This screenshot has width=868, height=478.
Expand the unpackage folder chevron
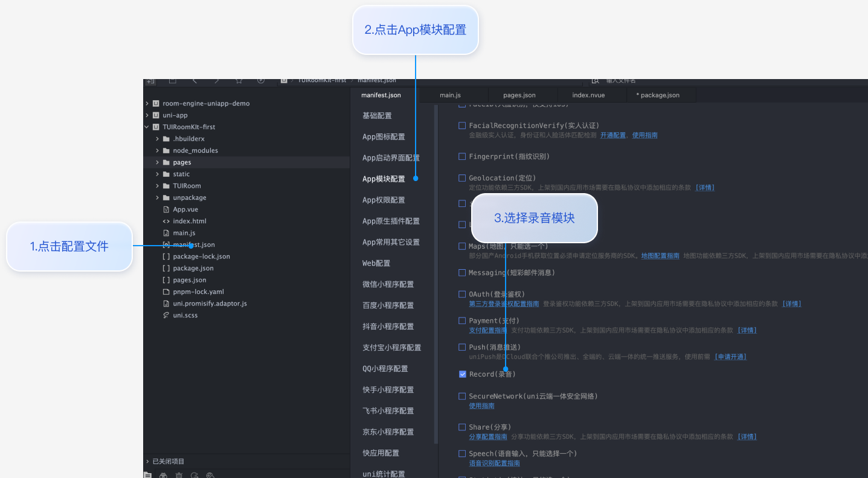point(158,197)
